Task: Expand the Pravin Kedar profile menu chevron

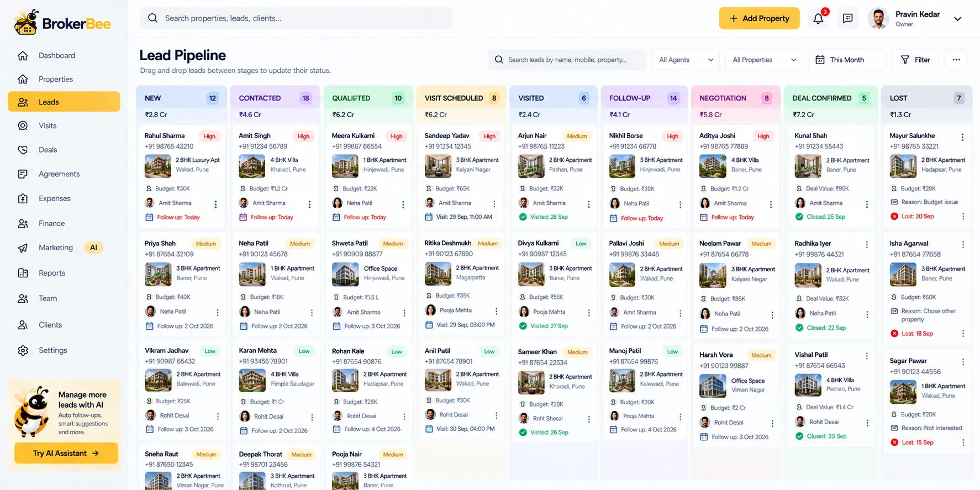Action: point(958,19)
